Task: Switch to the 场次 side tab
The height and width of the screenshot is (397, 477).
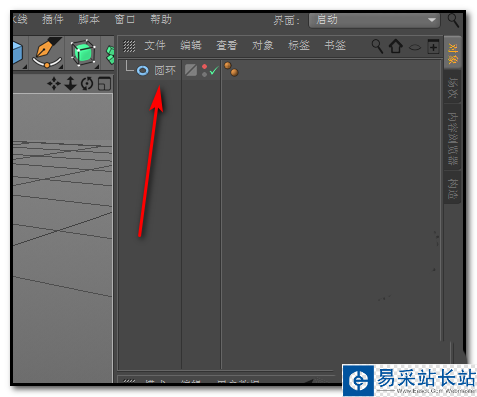Action: tap(453, 87)
